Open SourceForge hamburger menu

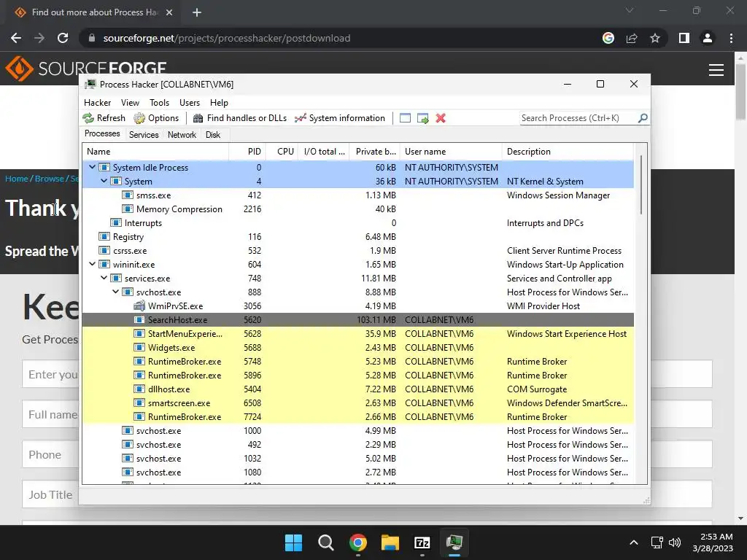716,70
